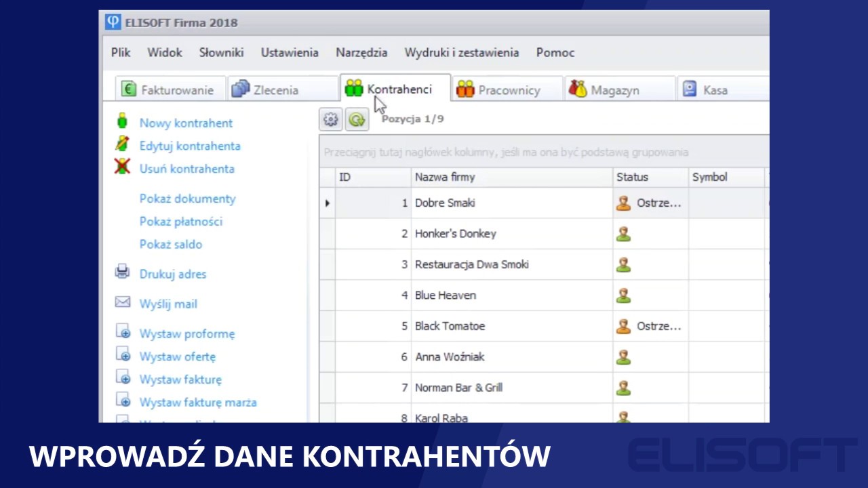
Task: Switch to the Zlecenia tab
Action: [281, 89]
